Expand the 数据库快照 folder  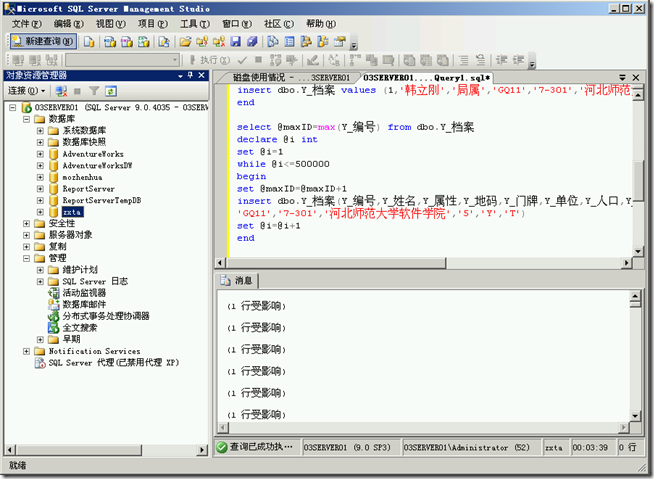(40, 142)
